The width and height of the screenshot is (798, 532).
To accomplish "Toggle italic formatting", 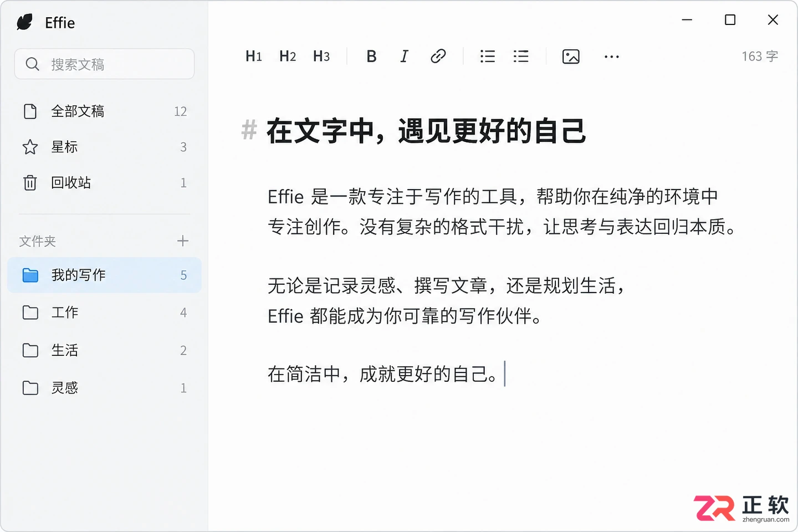I will tap(405, 56).
